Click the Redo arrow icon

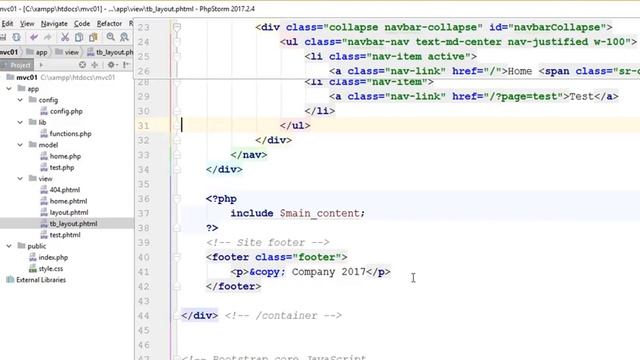coord(47,38)
